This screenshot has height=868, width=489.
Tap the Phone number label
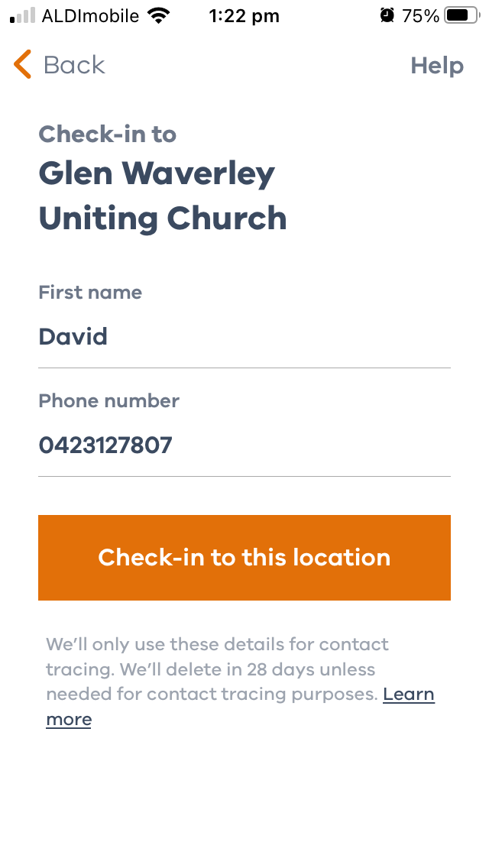[x=108, y=400]
